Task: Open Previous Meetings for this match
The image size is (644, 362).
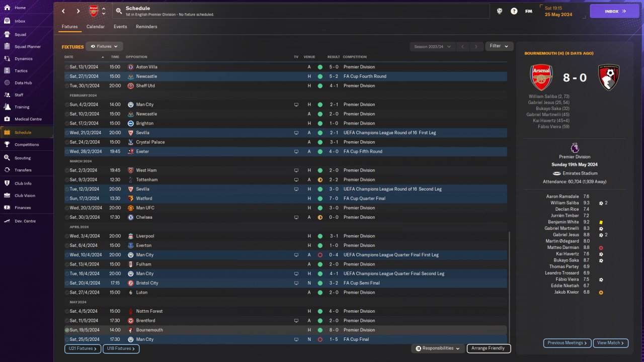Action: pyautogui.click(x=567, y=343)
